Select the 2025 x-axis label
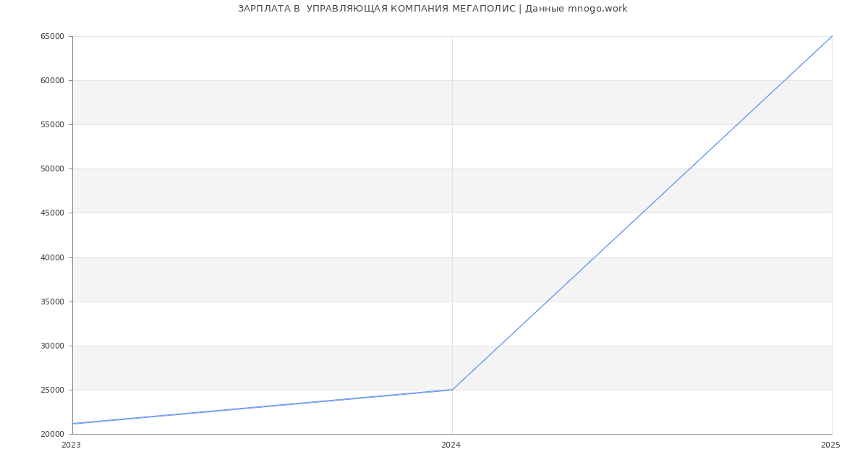This screenshot has width=868, height=470. pos(830,445)
